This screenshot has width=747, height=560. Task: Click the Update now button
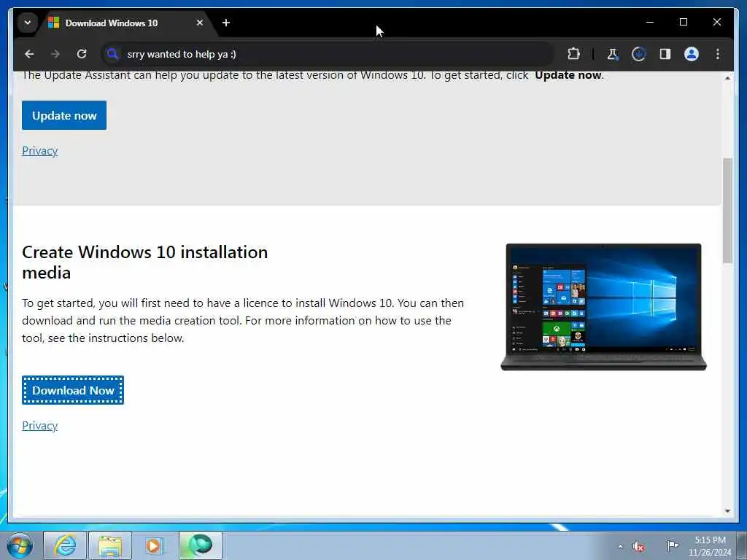pos(64,115)
